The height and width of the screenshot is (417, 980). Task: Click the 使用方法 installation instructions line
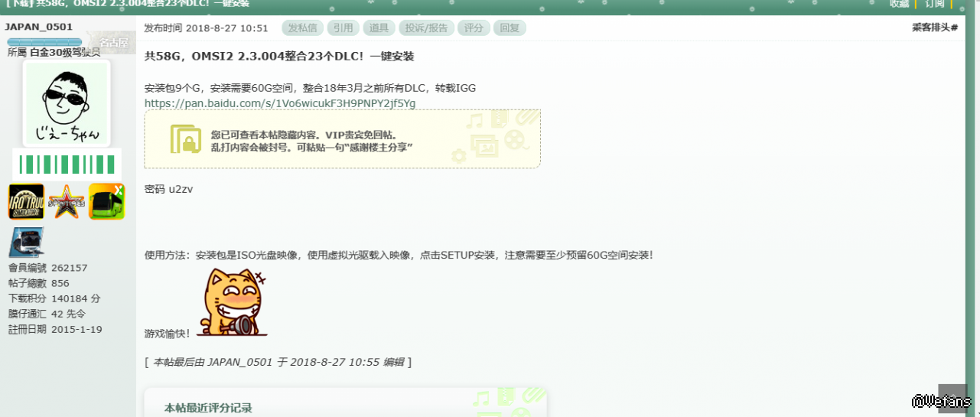(x=399, y=255)
